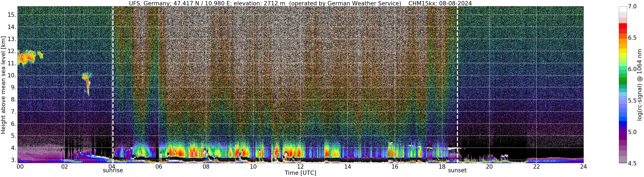This screenshot has width=644, height=177.
Task: Click the colorbar value '7.0'
Action: (632, 6)
